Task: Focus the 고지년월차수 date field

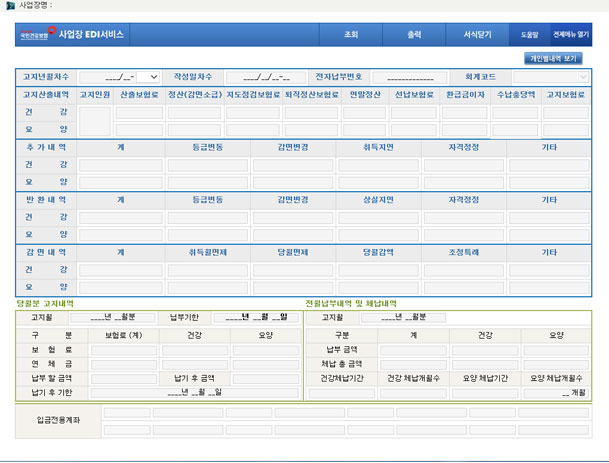Action: pyautogui.click(x=108, y=77)
